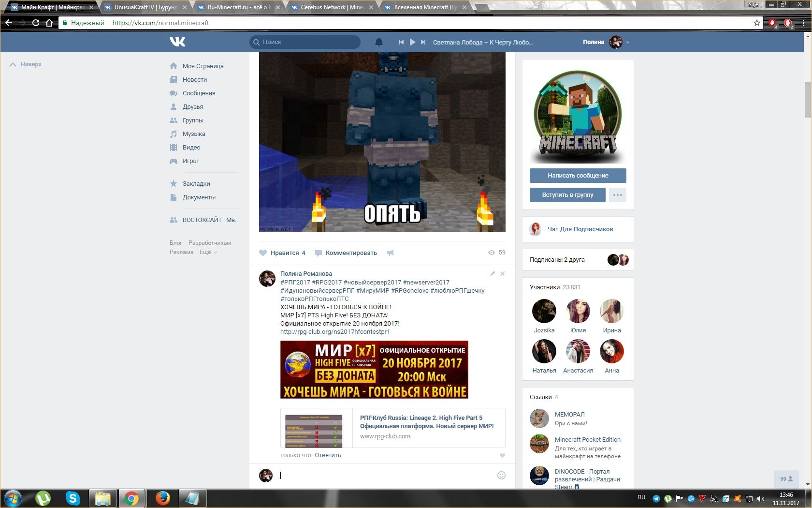This screenshot has height=508, width=812.
Task: Open Firefox from the taskbar
Action: pyautogui.click(x=162, y=498)
